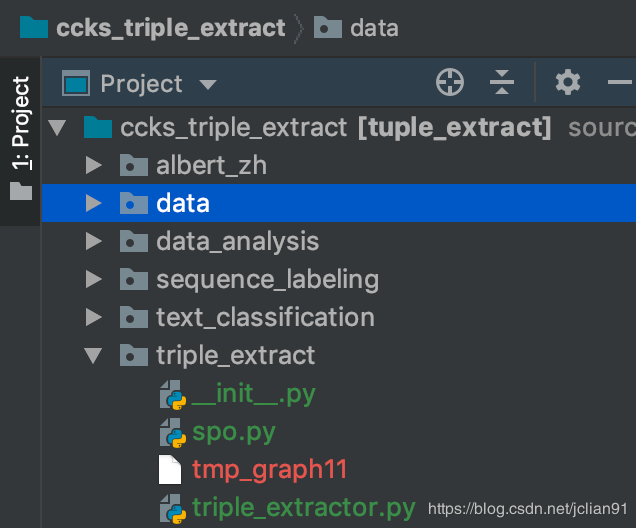
Task: Click the selected data folder's icon in tree
Action: (x=134, y=203)
